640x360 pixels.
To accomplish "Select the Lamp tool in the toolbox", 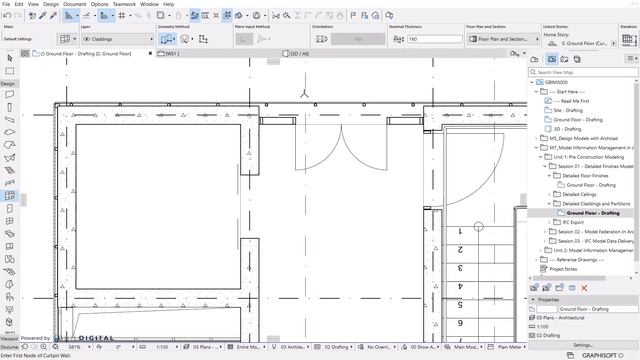I will point(9,309).
